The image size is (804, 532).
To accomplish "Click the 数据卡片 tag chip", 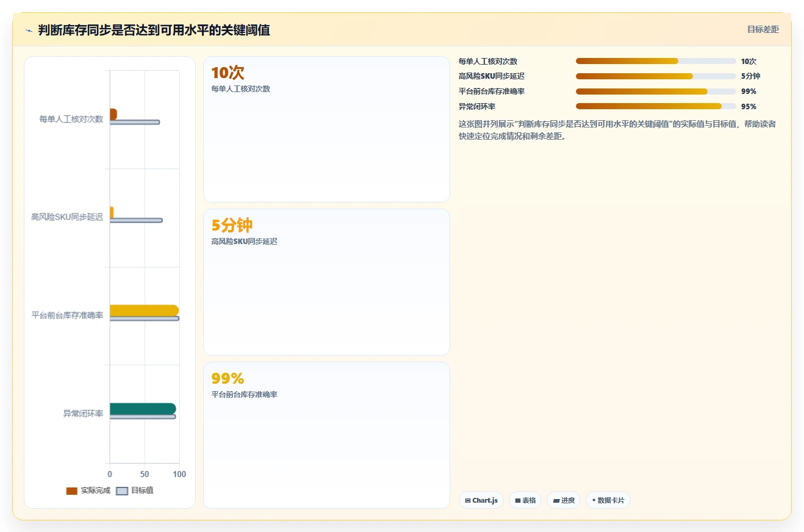I will [x=608, y=500].
